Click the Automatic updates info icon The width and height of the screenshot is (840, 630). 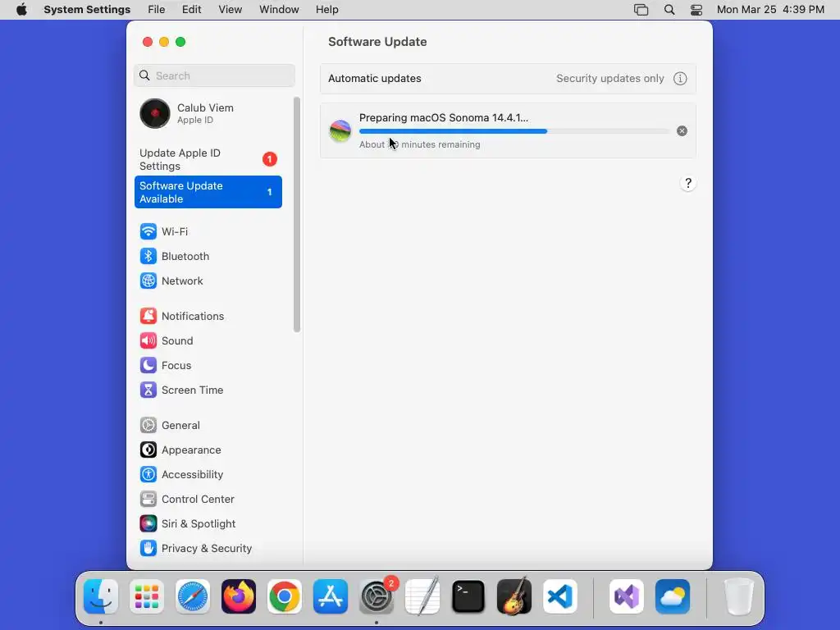point(680,78)
